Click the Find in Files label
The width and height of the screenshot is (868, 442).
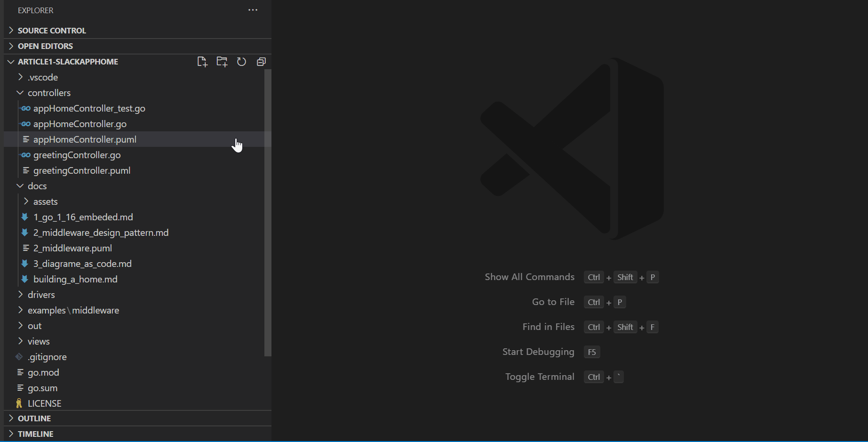(549, 327)
